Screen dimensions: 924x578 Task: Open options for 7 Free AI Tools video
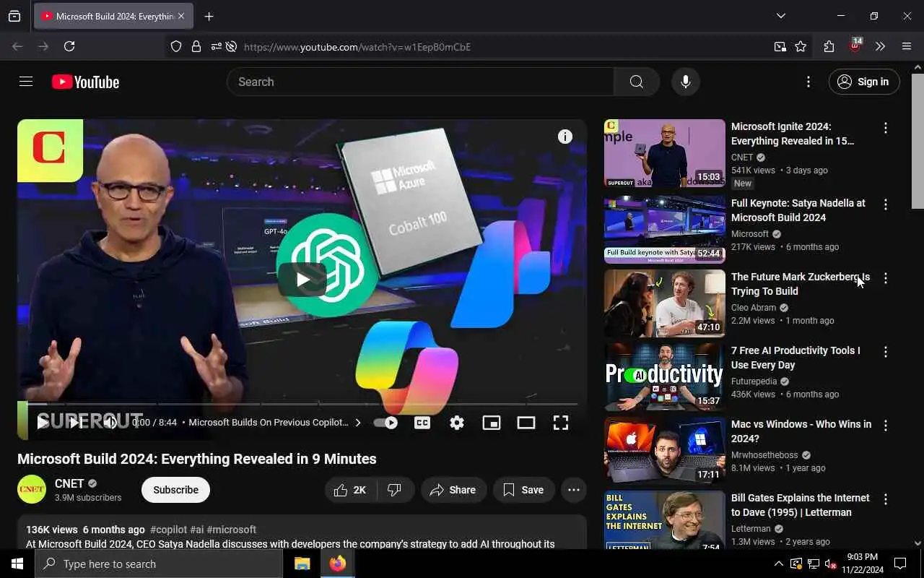pyautogui.click(x=886, y=352)
